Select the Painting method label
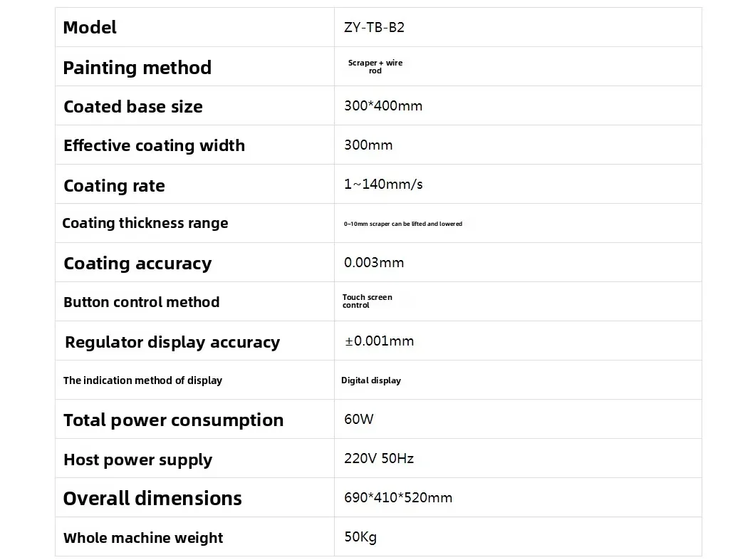The image size is (755, 560). (x=137, y=68)
